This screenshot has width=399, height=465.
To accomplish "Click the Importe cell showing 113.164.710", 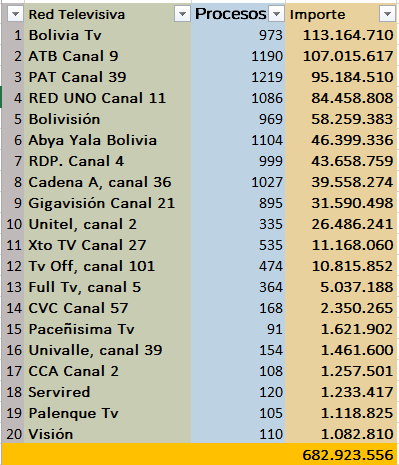I will [341, 35].
